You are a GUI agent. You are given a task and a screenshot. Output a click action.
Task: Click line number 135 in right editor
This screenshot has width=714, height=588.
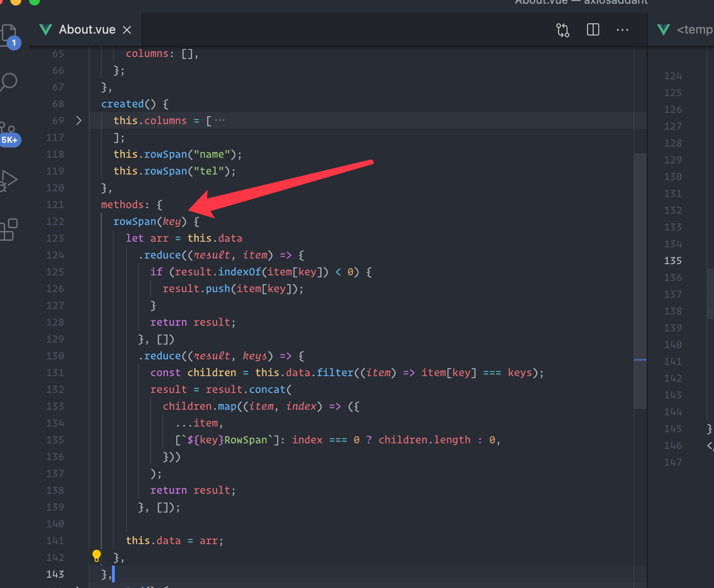tap(673, 261)
